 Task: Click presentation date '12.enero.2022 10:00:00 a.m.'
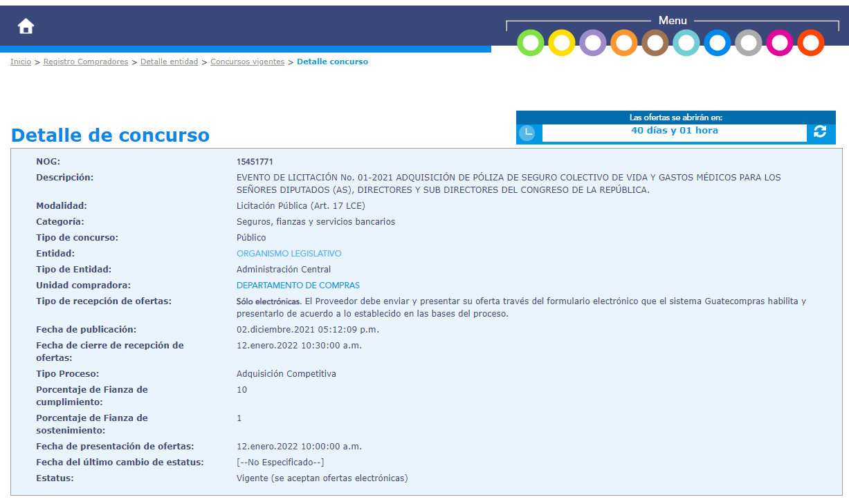[x=299, y=447]
